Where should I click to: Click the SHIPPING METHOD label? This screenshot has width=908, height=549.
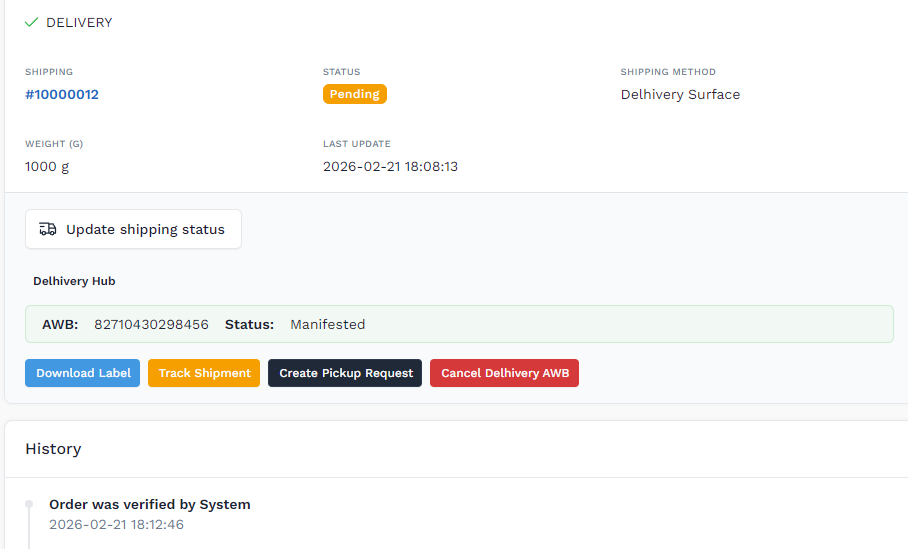(668, 72)
